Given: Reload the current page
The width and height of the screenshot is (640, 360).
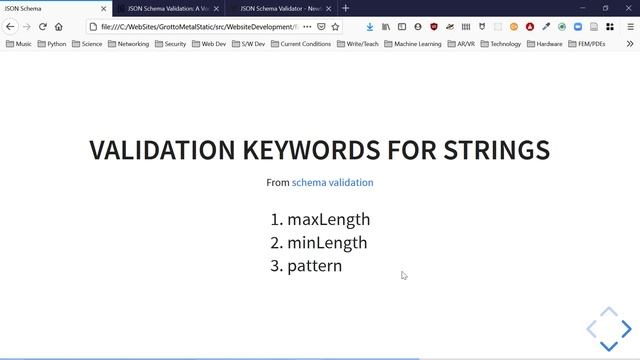Looking at the screenshot, I should [42, 27].
